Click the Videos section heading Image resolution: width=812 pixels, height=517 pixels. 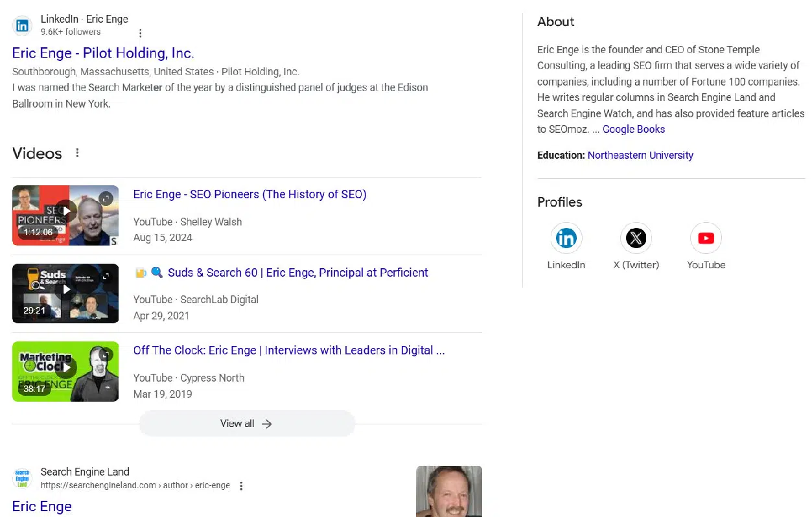[x=37, y=154]
